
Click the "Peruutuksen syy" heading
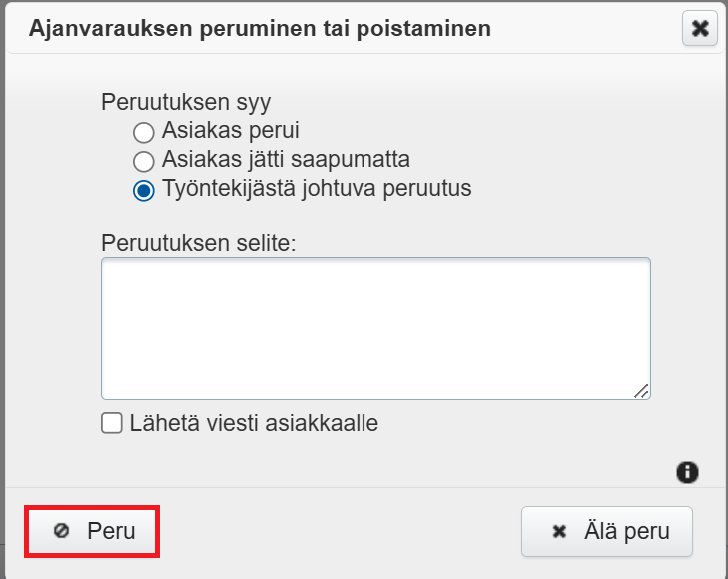pyautogui.click(x=186, y=102)
